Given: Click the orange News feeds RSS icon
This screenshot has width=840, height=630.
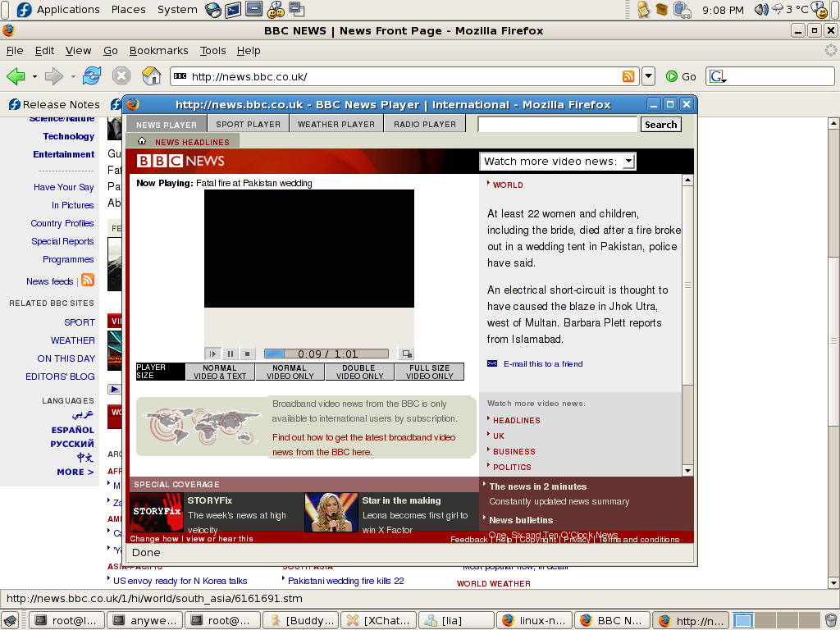Looking at the screenshot, I should (88, 281).
